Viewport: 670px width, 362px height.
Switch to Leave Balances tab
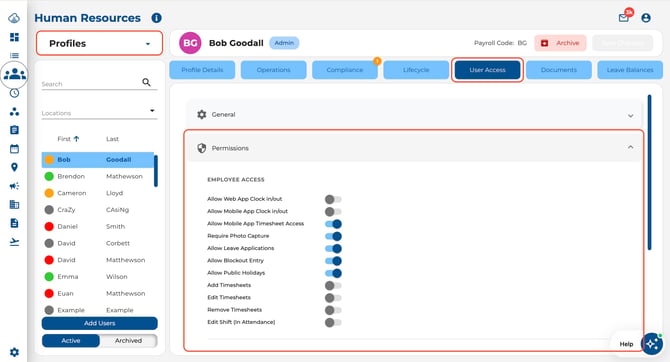[630, 70]
